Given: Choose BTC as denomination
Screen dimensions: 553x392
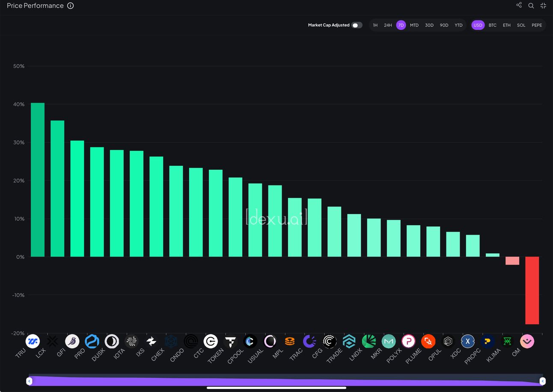Looking at the screenshot, I should (493, 25).
